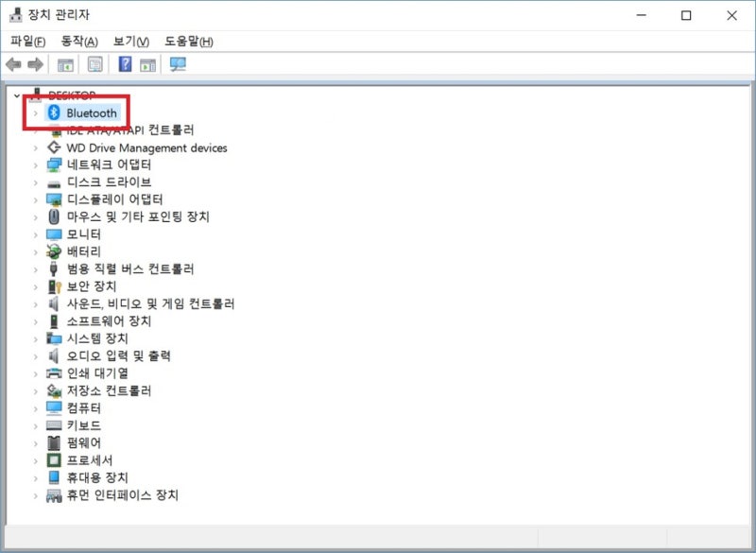Viewport: 756px width, 553px height.
Task: Select 배터리 label
Action: [84, 251]
